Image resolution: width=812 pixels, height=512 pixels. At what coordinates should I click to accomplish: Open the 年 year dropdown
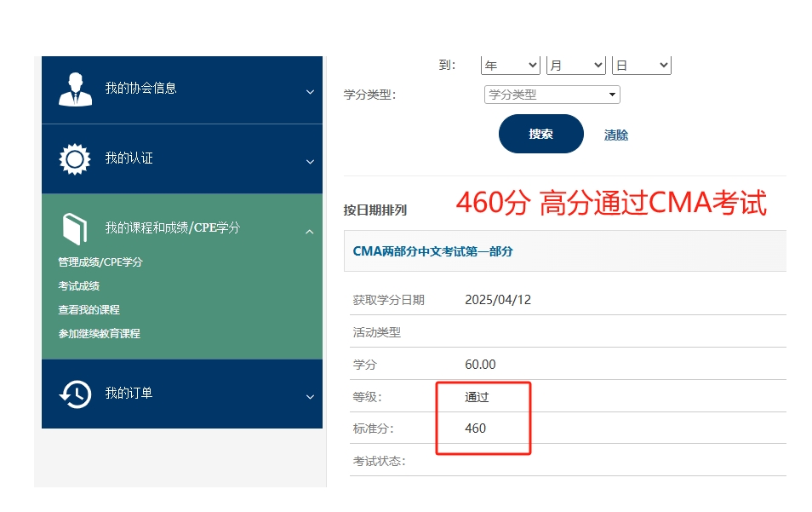(x=511, y=66)
